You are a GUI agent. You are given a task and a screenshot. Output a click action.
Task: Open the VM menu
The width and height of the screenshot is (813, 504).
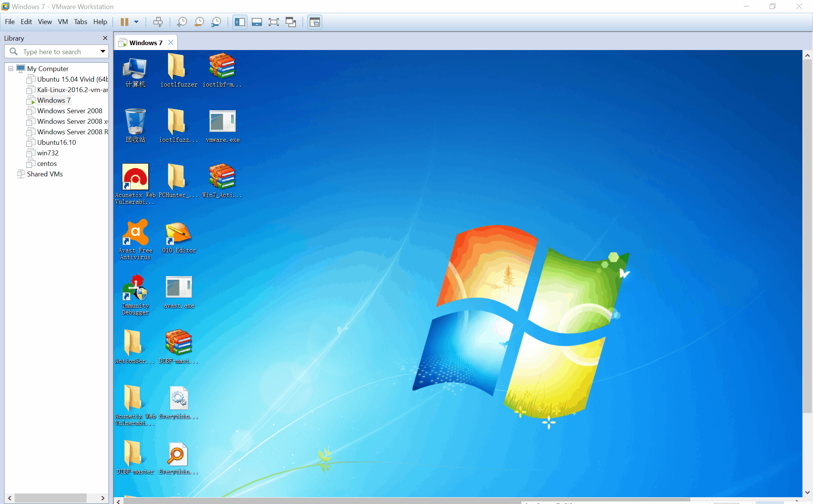[x=63, y=22]
